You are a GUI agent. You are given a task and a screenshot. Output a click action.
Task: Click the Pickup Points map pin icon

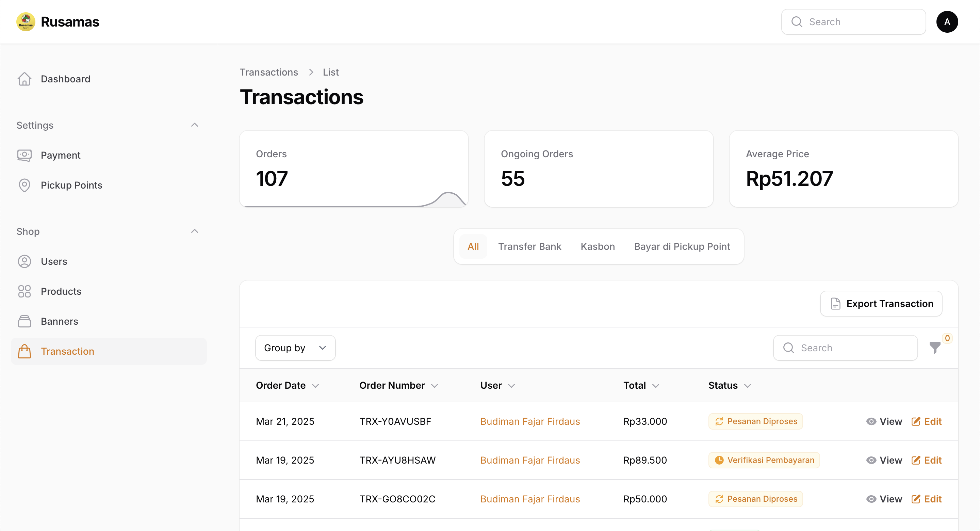coord(24,186)
